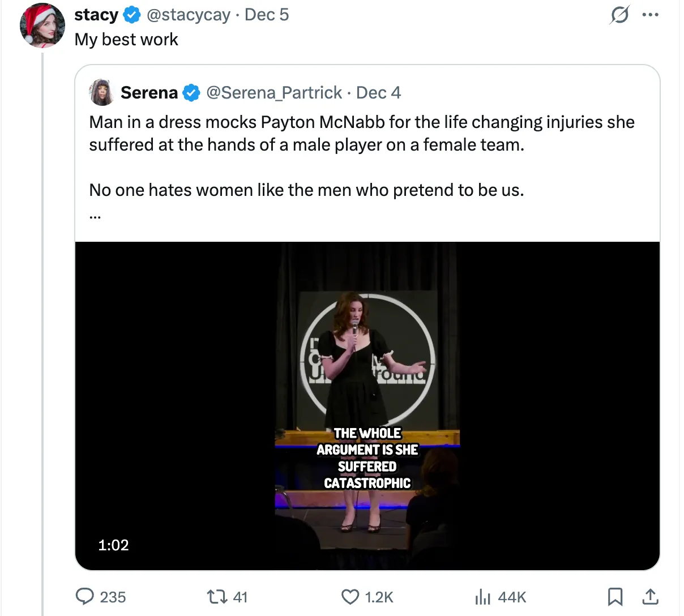Click the Grok slashed-circle icon
This screenshot has width=684, height=616.
pyautogui.click(x=619, y=15)
